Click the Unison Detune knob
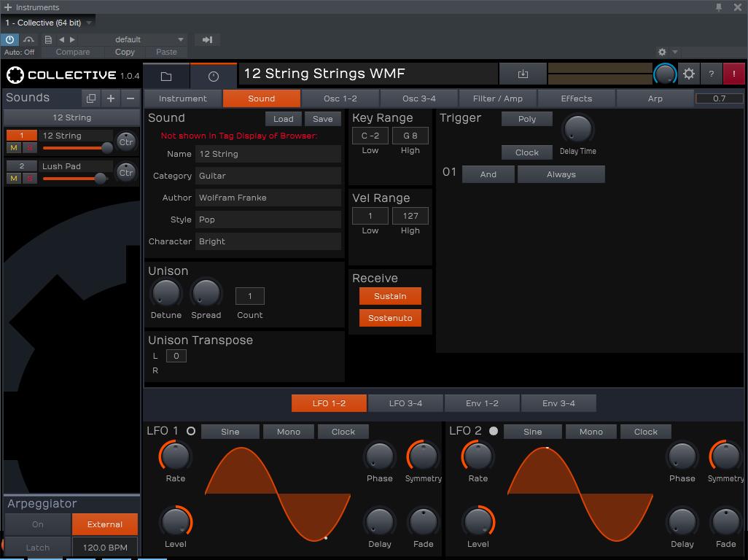The image size is (748, 560). tap(165, 293)
